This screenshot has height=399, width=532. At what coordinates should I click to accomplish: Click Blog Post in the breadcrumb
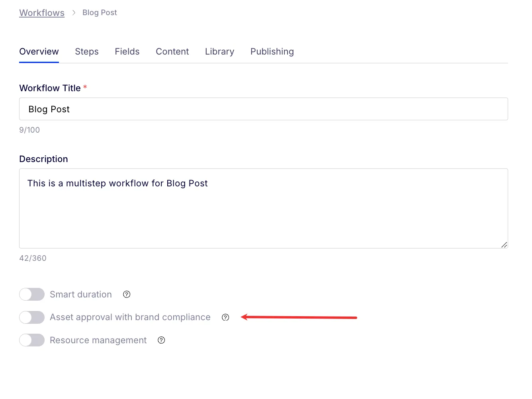pyautogui.click(x=100, y=13)
